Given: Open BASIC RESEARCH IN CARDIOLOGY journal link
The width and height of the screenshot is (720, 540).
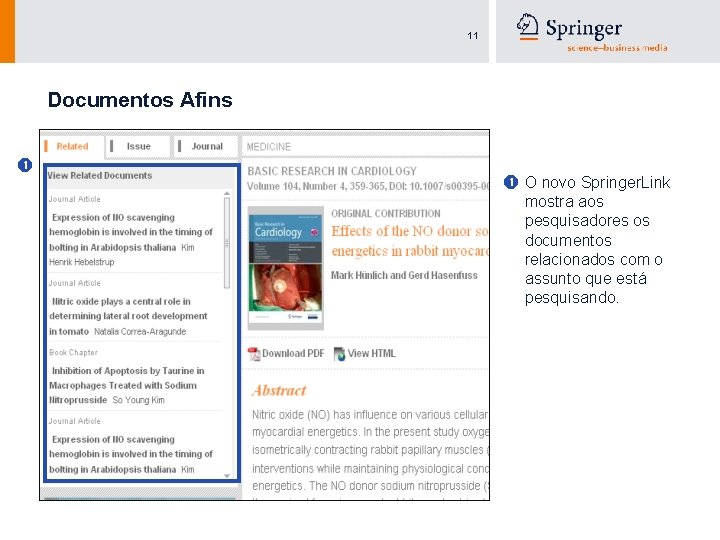Looking at the screenshot, I should [x=332, y=171].
